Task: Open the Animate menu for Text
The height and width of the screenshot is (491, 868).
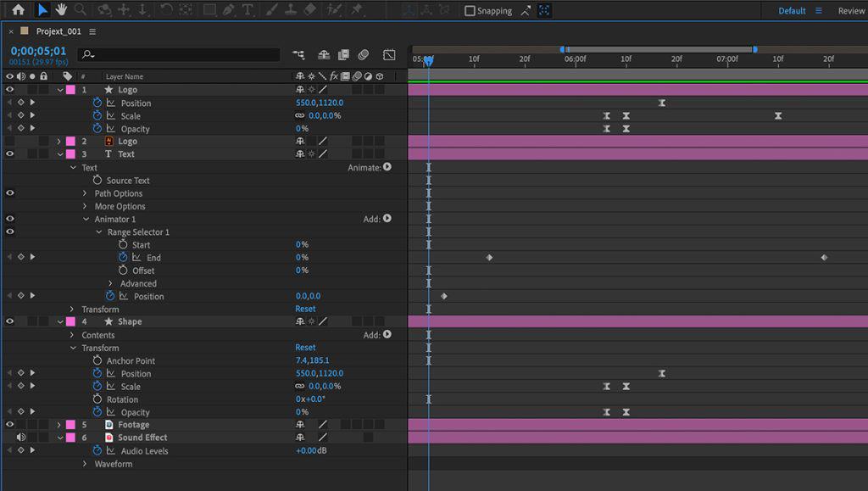Action: pos(387,168)
